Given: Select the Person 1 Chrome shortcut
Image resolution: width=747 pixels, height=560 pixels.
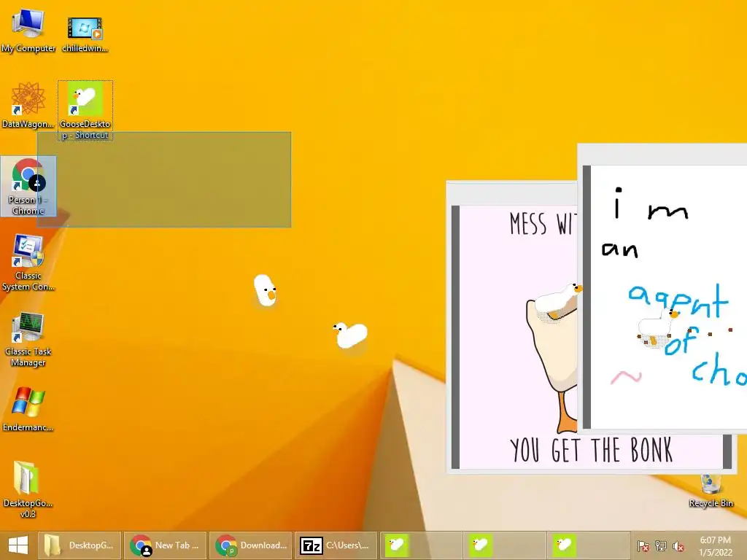Looking at the screenshot, I should tap(28, 186).
